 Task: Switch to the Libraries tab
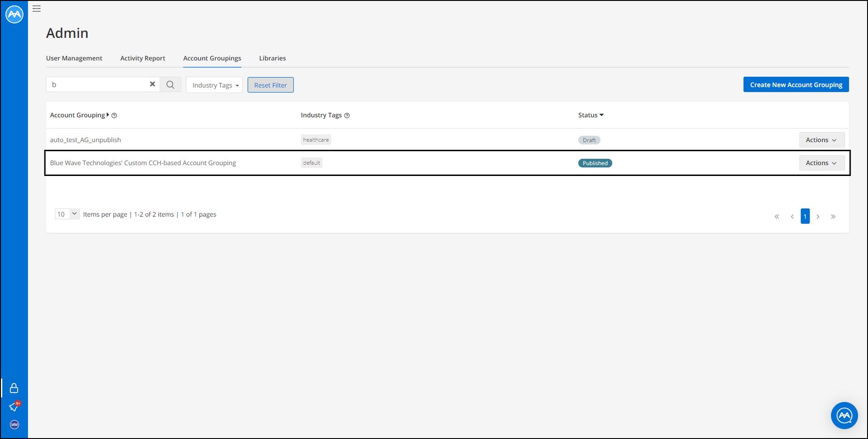272,58
